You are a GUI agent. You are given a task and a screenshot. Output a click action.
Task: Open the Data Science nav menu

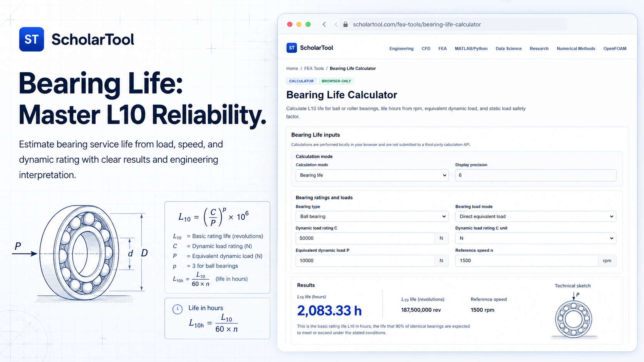click(508, 48)
